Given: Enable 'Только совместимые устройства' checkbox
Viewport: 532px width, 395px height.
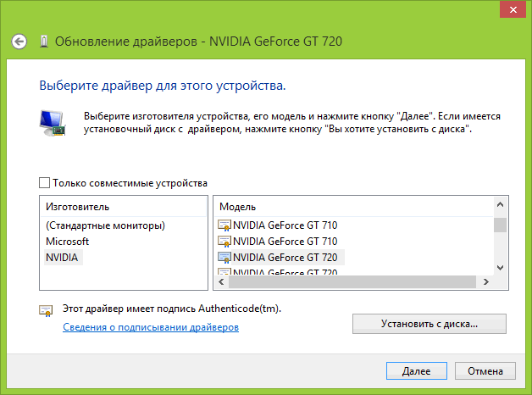Looking at the screenshot, I should pyautogui.click(x=45, y=183).
